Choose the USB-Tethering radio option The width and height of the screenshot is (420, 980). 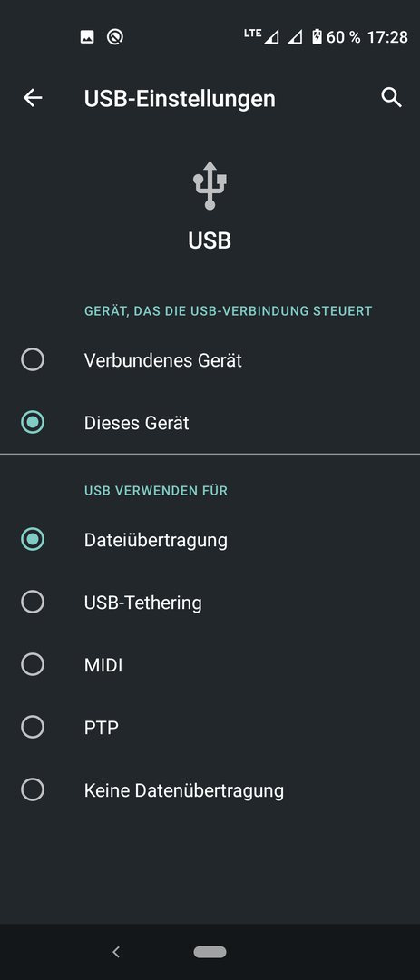click(33, 602)
